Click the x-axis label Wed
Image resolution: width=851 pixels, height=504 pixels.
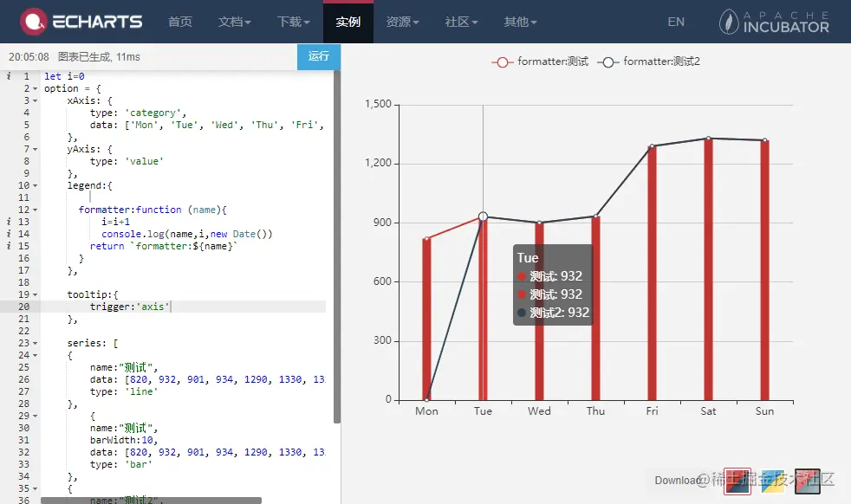(539, 411)
